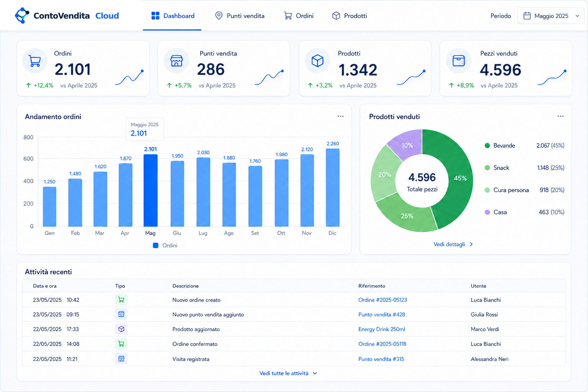
Task: Click cart icon for the 10:42 activity row
Action: pyautogui.click(x=121, y=300)
